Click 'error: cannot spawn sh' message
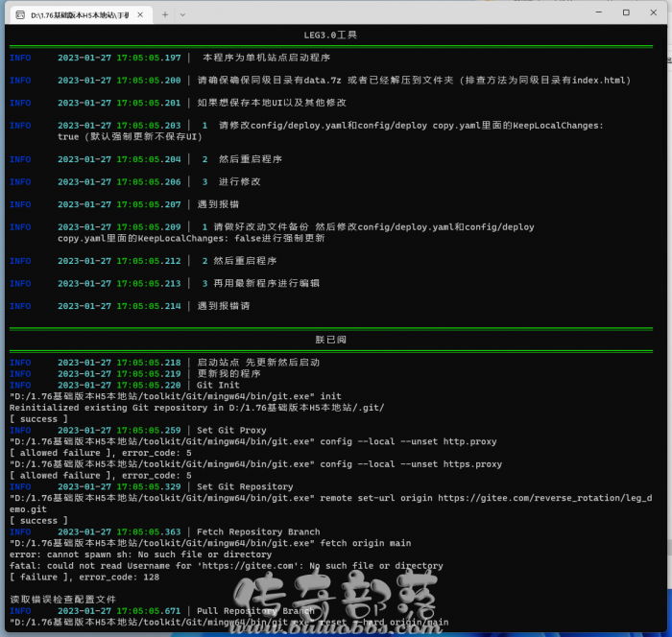Screen dimensions: 672x637 coord(140,554)
